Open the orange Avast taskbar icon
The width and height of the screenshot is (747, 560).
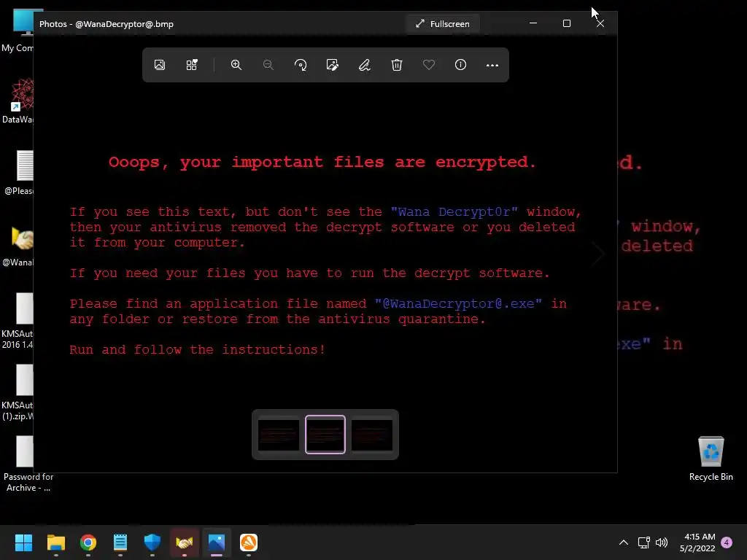[x=249, y=542]
